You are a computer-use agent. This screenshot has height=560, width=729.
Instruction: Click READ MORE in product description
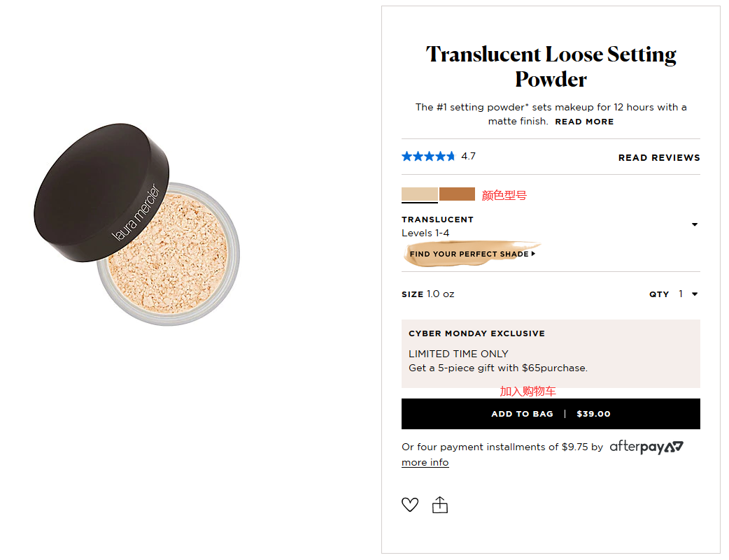click(584, 122)
